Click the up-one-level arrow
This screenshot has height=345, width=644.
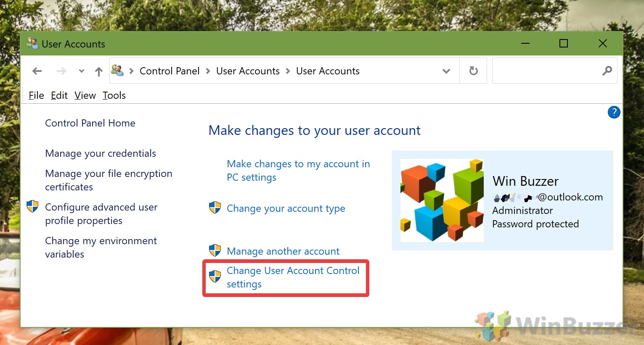click(x=98, y=71)
